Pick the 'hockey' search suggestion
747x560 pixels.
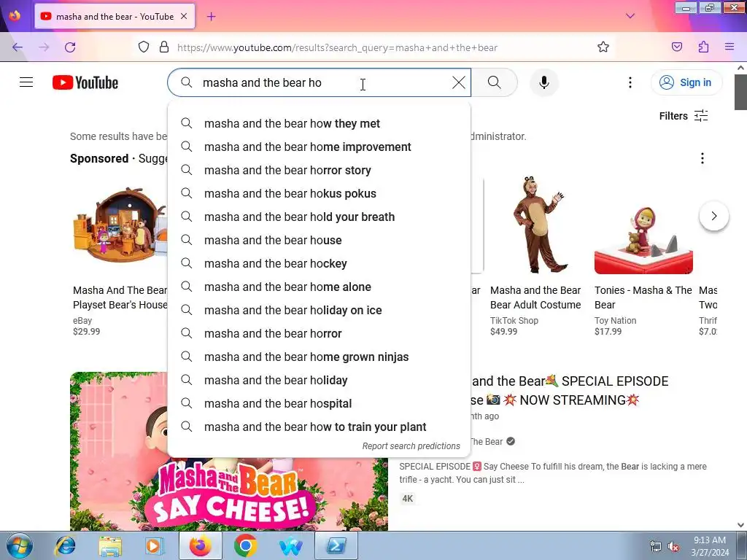pos(320,264)
